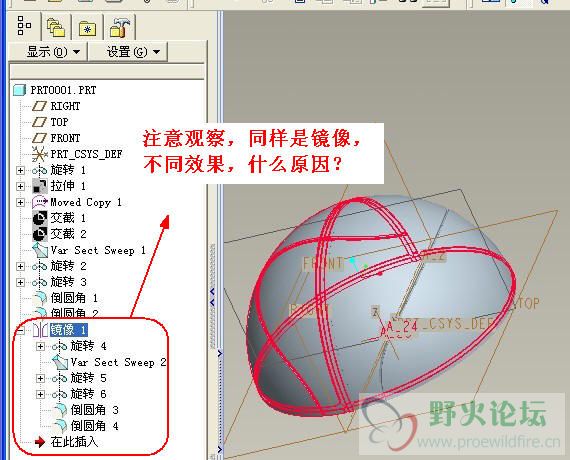570x460 pixels.
Task: Select the 交截 1 intersect feature icon
Action: click(40, 218)
